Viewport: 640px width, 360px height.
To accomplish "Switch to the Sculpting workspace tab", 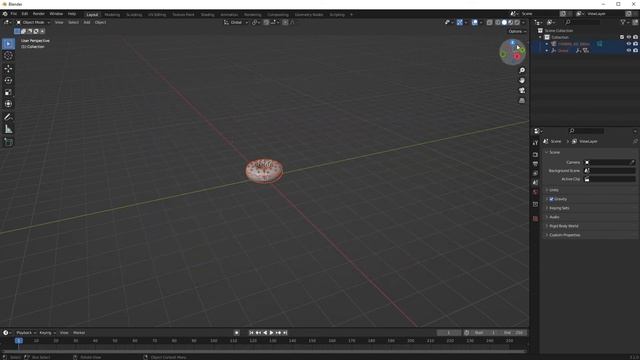I will pos(134,15).
